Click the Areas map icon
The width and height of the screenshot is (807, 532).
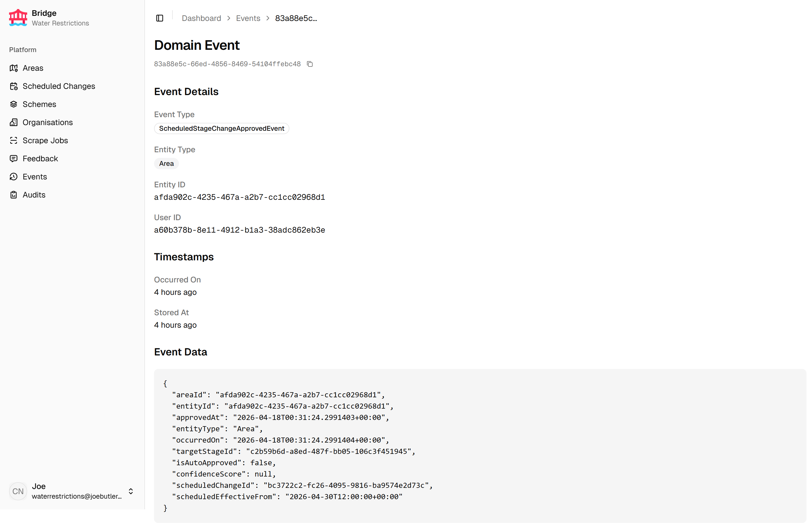(x=14, y=68)
